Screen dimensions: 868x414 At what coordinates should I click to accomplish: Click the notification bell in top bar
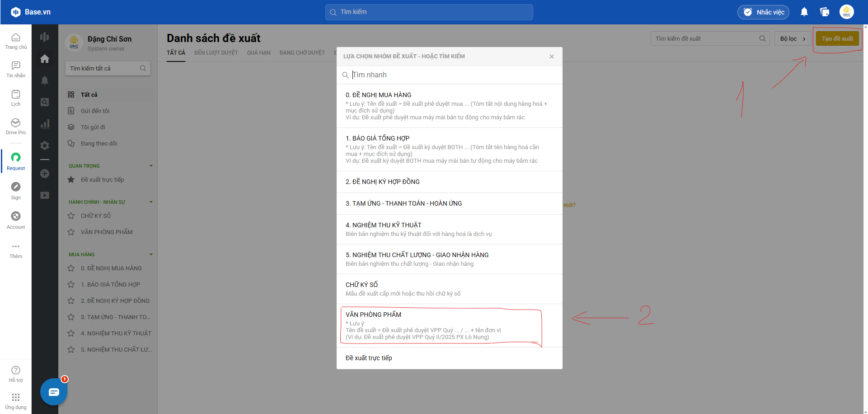click(804, 12)
